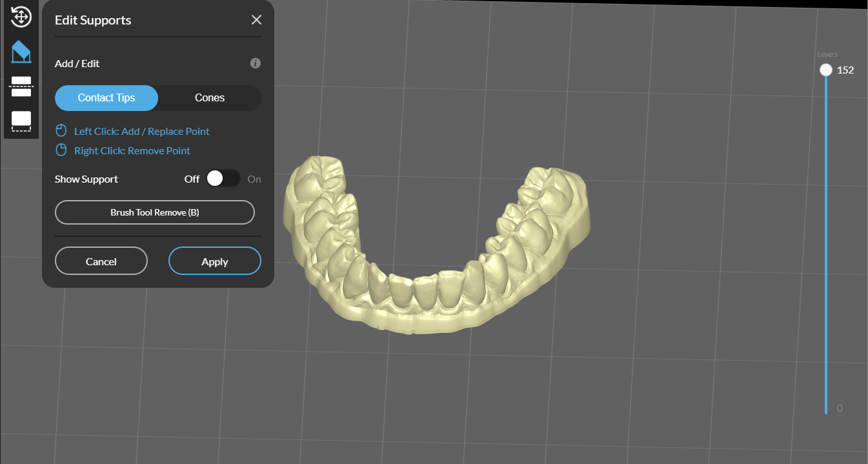Click the blue supports tool icon
868x464 pixels.
[x=21, y=52]
